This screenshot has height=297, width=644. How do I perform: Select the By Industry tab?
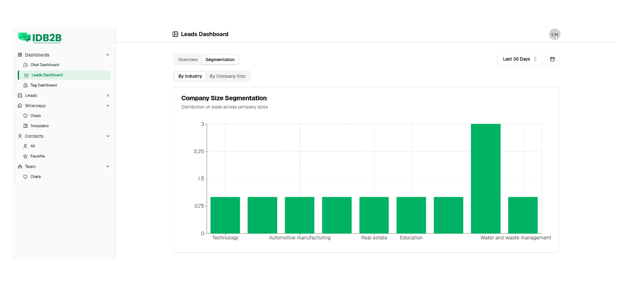[x=190, y=76]
